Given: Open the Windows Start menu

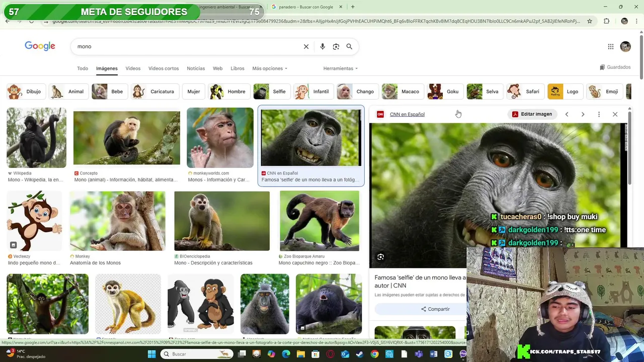Looking at the screenshot, I should pyautogui.click(x=151, y=354).
